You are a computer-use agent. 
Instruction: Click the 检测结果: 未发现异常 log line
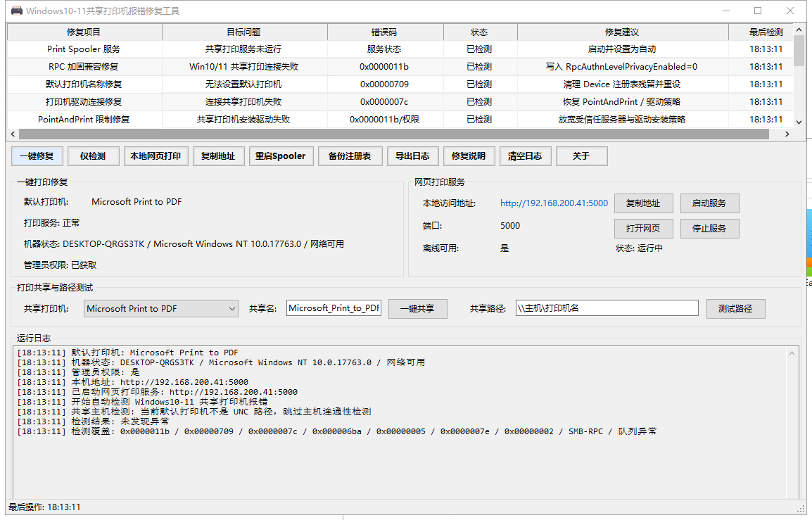pos(93,421)
